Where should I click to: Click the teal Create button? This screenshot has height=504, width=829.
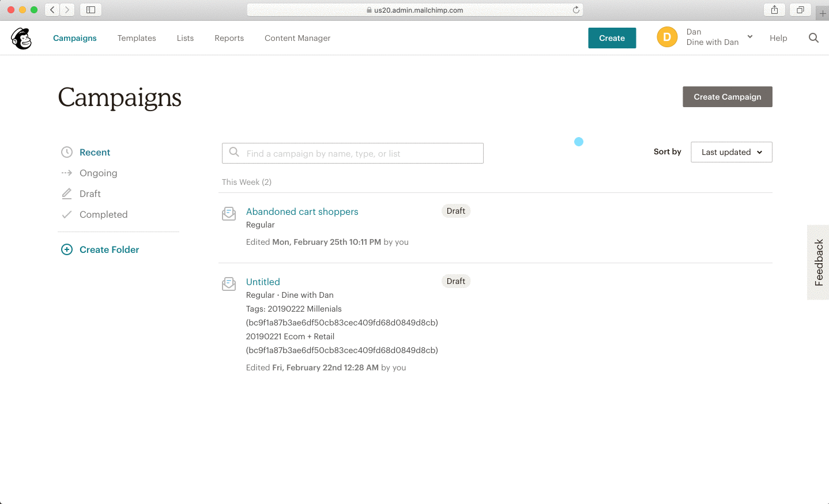click(x=612, y=38)
